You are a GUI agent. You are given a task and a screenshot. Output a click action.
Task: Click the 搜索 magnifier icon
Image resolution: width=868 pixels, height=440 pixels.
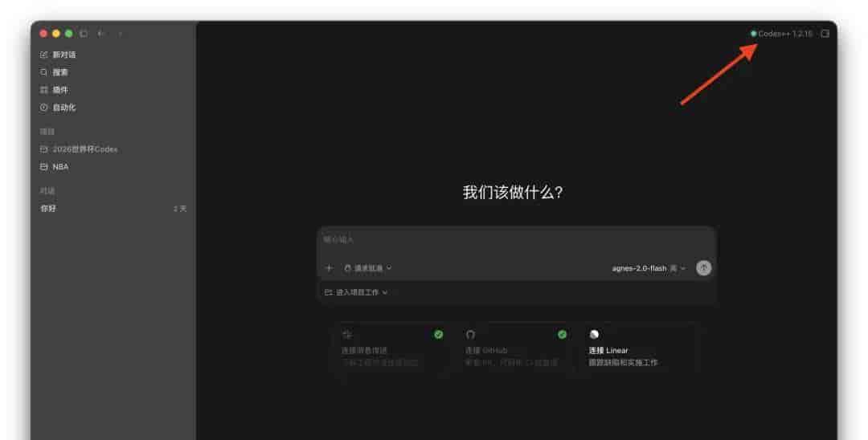pyautogui.click(x=43, y=72)
